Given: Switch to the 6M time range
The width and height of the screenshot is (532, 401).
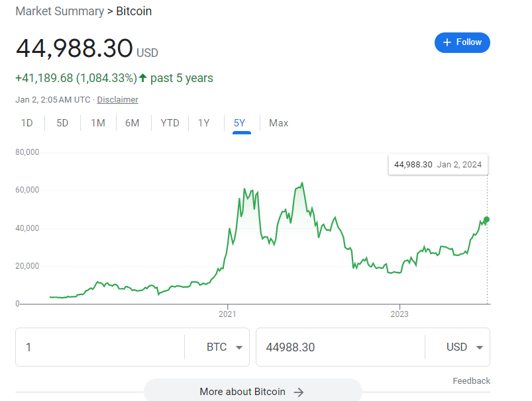Looking at the screenshot, I should [x=133, y=122].
